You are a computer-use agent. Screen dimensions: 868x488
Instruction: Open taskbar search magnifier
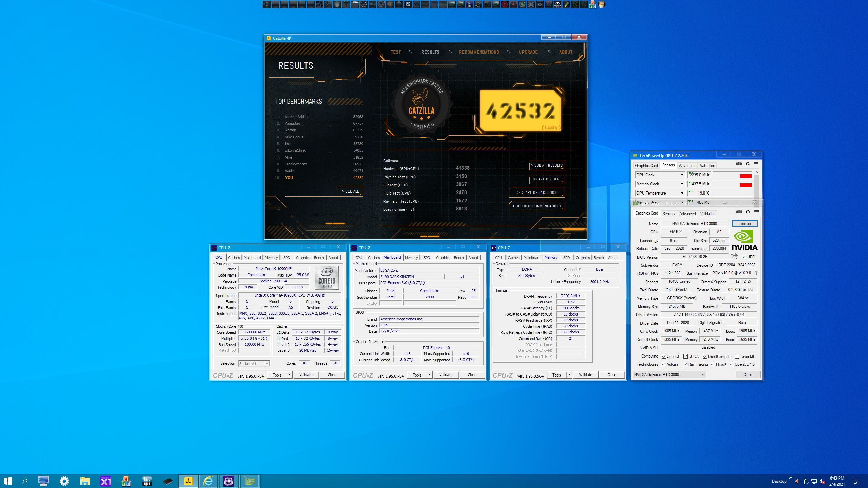24,481
